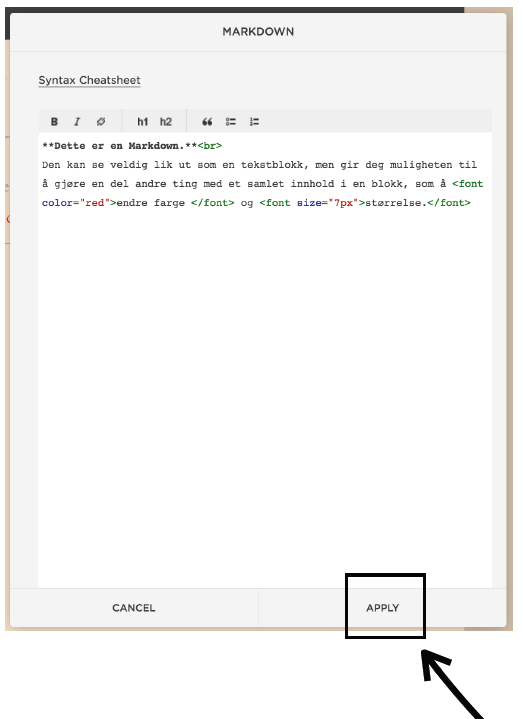Click the 'endre farge' text in editor

click(151, 203)
